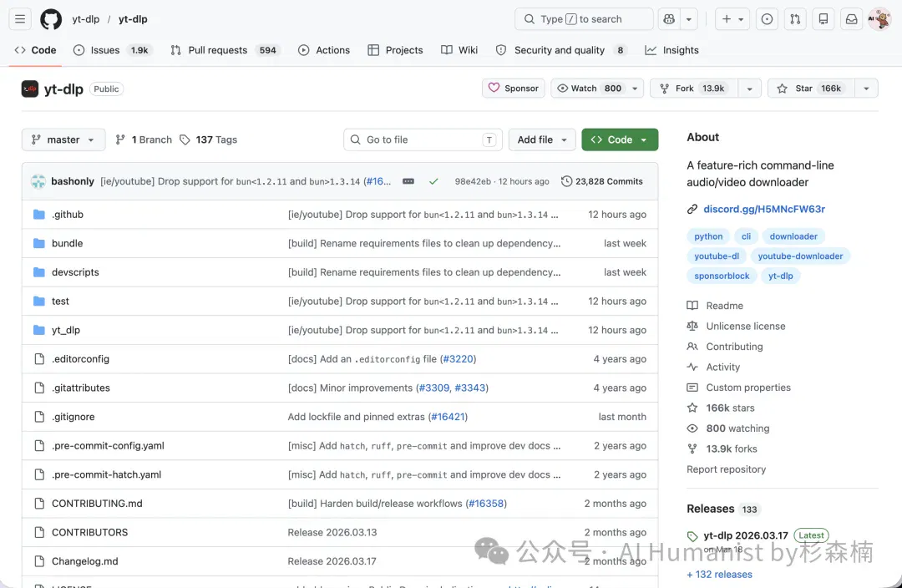902x588 pixels.
Task: Open pull request #16358 link
Action: [x=486, y=503]
